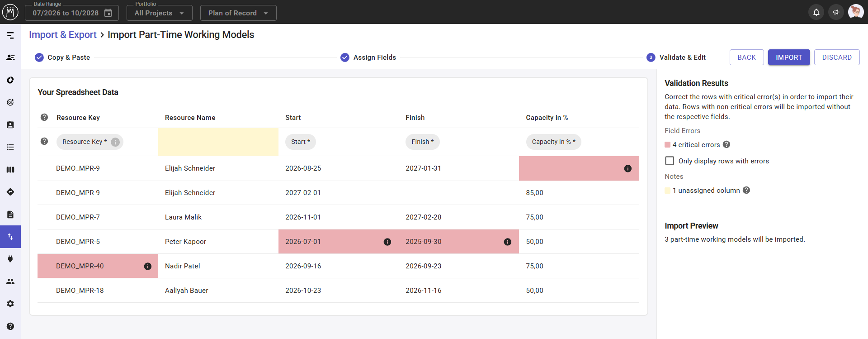Viewport: 868px width, 339px height.
Task: Go to Assign Fields step
Action: (368, 57)
